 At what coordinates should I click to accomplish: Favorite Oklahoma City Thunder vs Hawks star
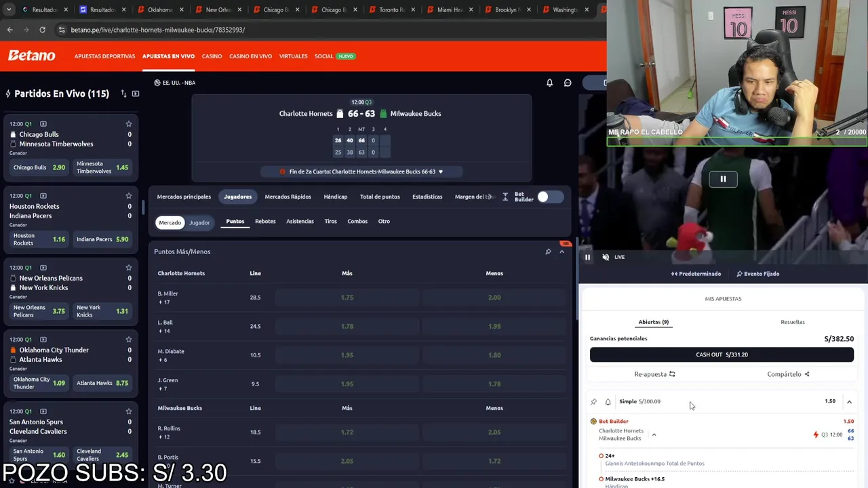(129, 340)
